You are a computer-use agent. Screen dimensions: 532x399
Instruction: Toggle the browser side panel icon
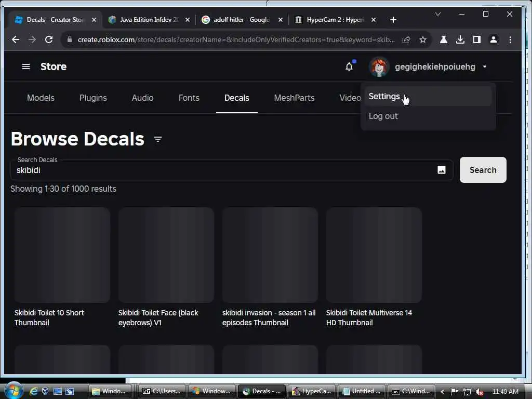click(x=477, y=39)
